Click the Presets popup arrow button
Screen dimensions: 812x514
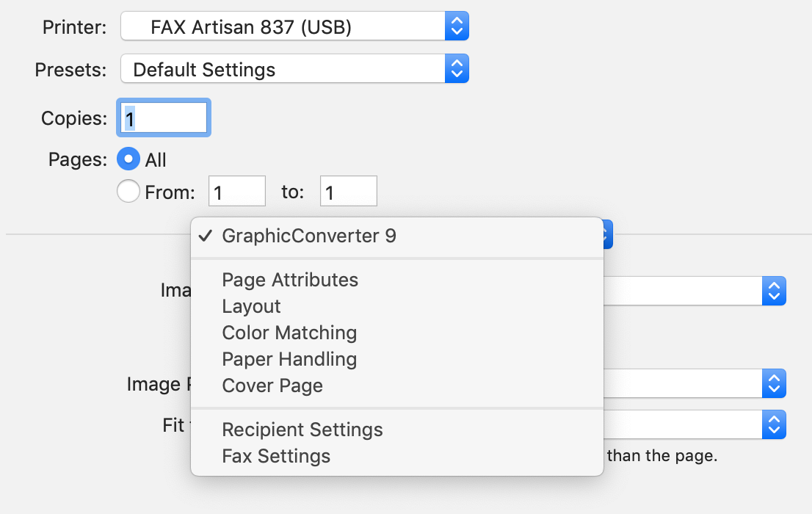457,70
